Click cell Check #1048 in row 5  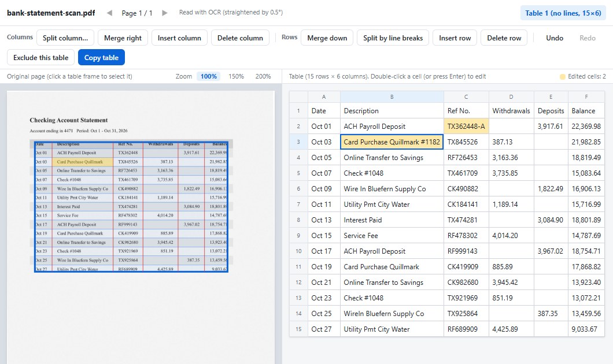[x=392, y=173]
